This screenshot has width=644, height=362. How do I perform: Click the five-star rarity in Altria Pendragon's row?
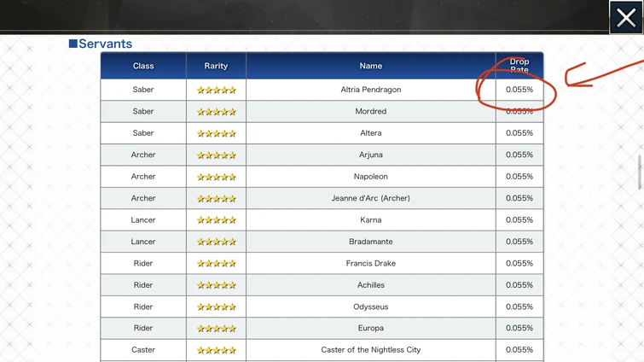[x=217, y=90]
